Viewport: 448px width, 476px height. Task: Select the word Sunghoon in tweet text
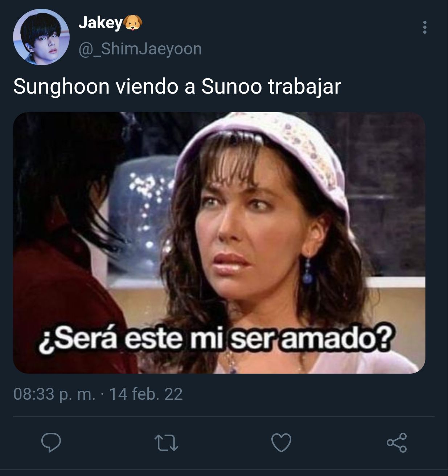click(x=61, y=87)
